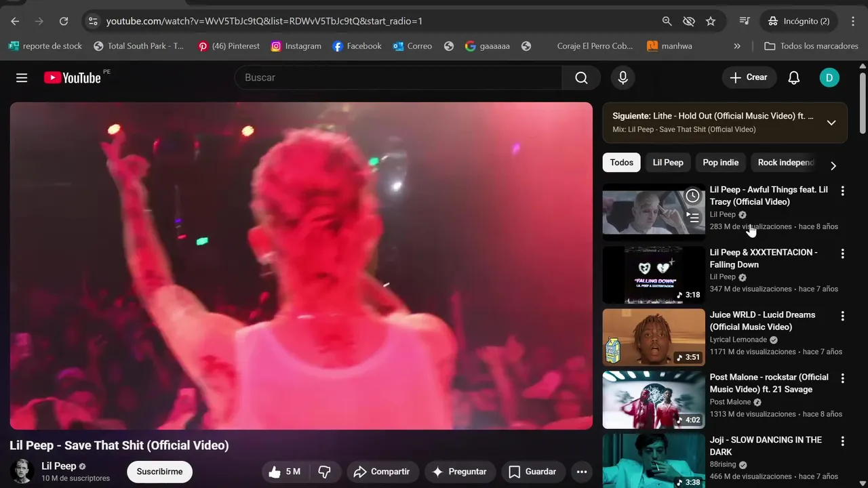Screen dimensions: 868x488
Task: Click the search magnifier button
Action: click(x=581, y=78)
